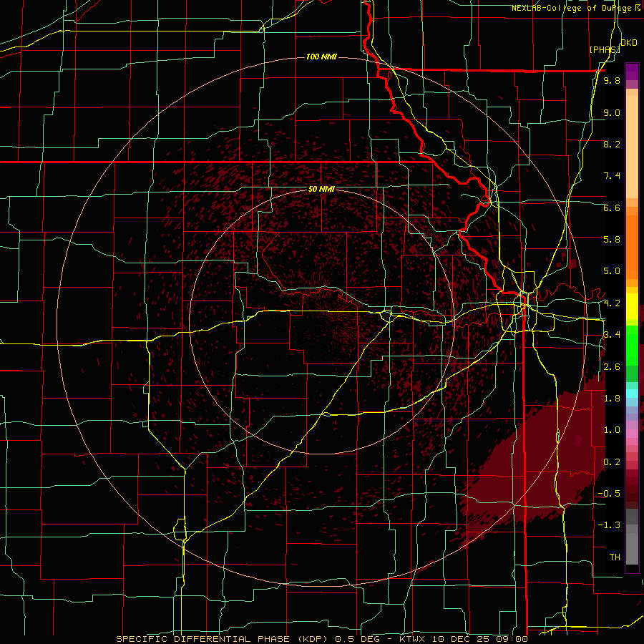Click the KTWX 10 DEC 25 09:00 timestamp
Screen dimensions: 644x644
point(464,639)
